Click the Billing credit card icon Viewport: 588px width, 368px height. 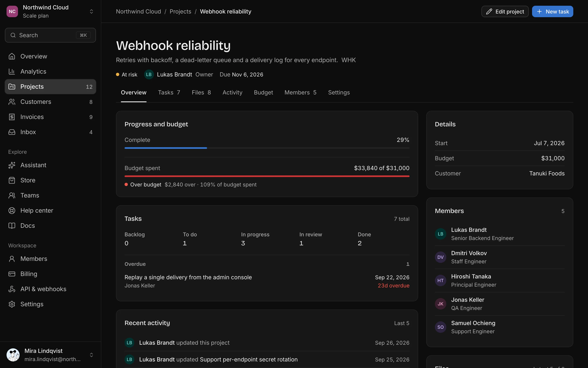(12, 274)
